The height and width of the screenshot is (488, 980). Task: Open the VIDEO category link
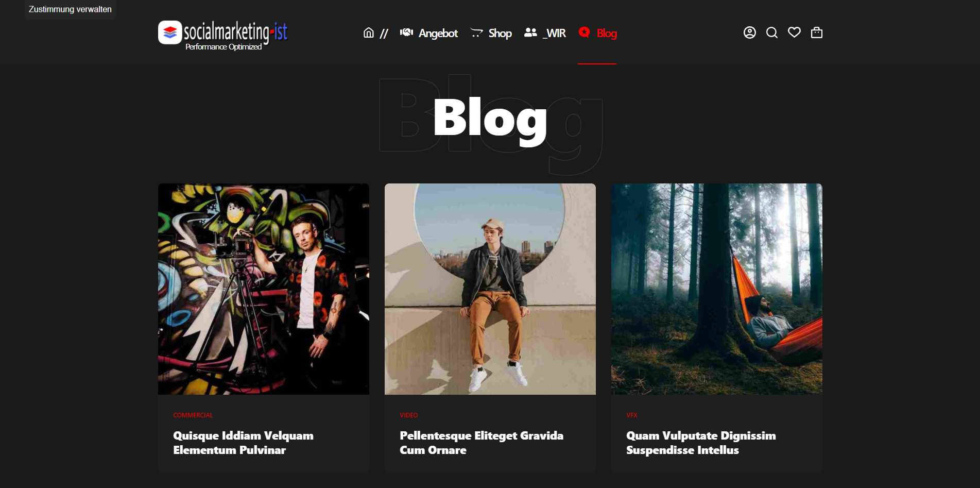click(x=409, y=415)
